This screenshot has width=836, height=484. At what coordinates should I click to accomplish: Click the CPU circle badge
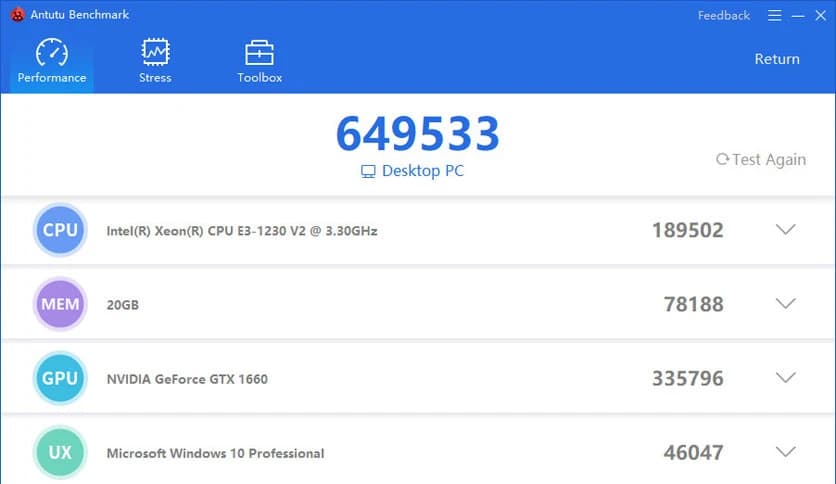coord(60,230)
